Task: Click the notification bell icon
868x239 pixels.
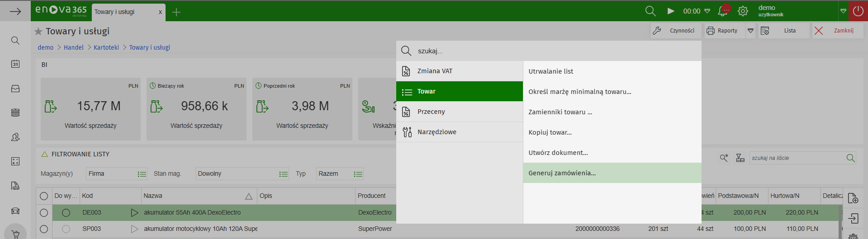Action: [x=723, y=11]
